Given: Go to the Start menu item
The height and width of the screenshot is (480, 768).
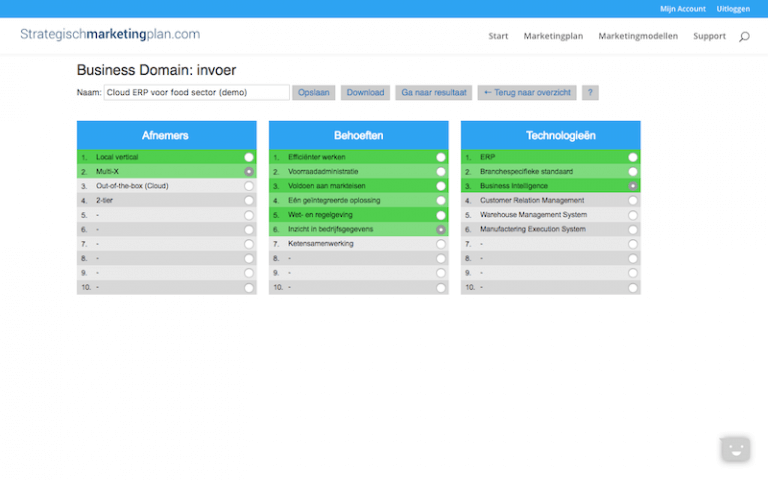Looking at the screenshot, I should pos(498,36).
